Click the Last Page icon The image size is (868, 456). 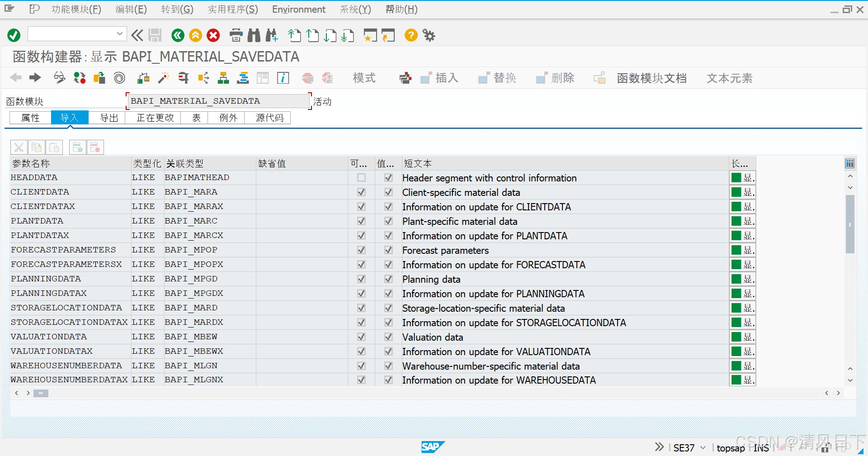point(348,35)
